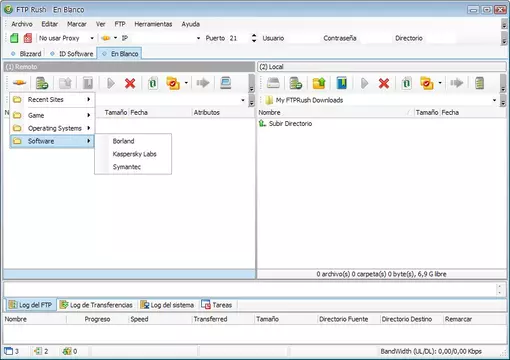Expand the IP address history dropdown

click(x=198, y=38)
